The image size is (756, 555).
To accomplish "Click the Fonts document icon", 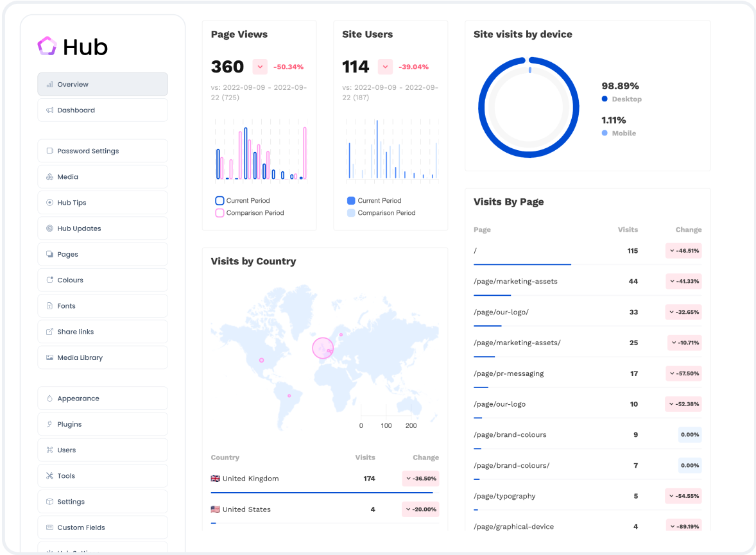I will [x=49, y=305].
